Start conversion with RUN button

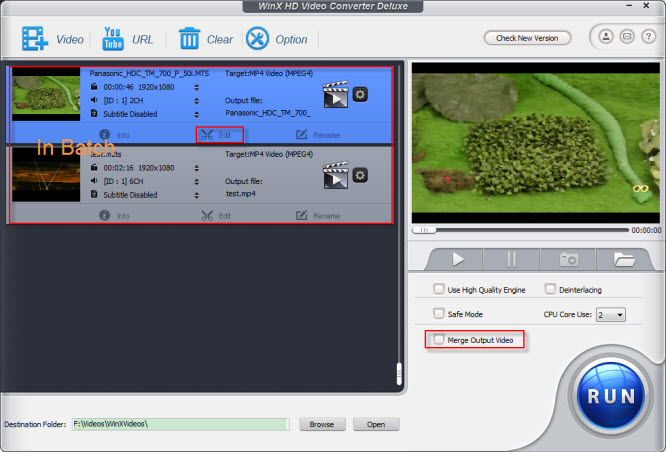611,396
